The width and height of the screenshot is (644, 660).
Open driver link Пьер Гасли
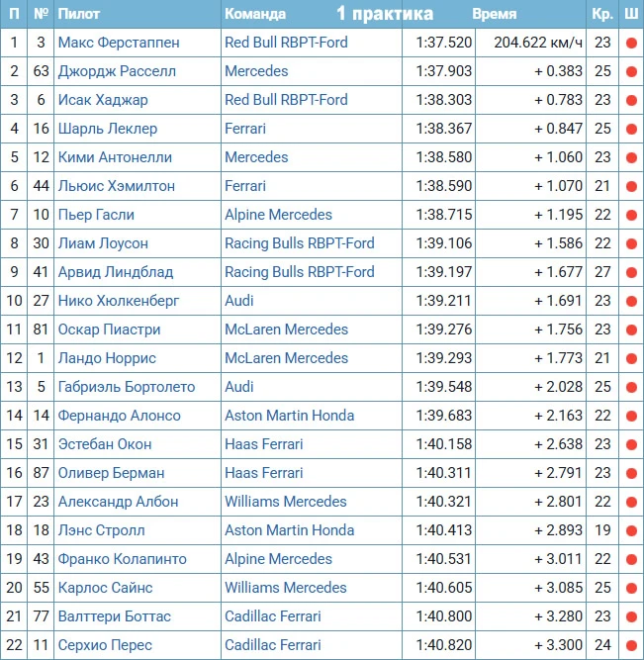click(96, 215)
